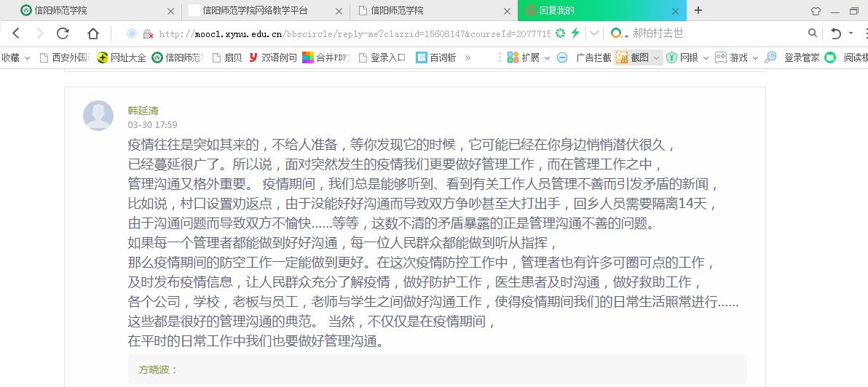
Task: Go to the browser home page
Action: [x=93, y=33]
